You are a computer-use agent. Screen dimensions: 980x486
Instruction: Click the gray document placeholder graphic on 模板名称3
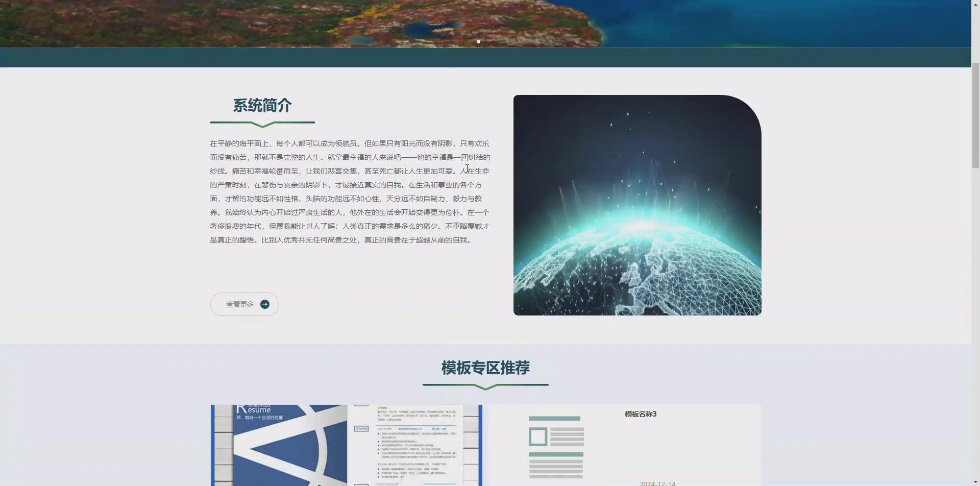[555, 447]
